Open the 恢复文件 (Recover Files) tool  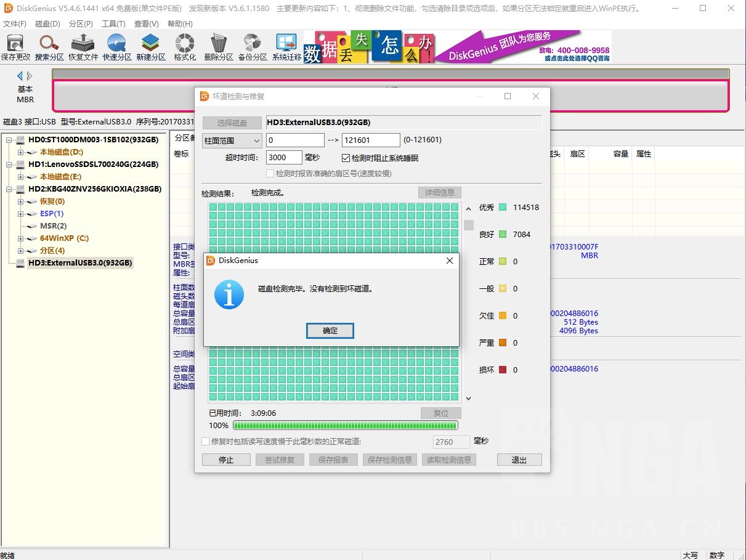(x=83, y=47)
